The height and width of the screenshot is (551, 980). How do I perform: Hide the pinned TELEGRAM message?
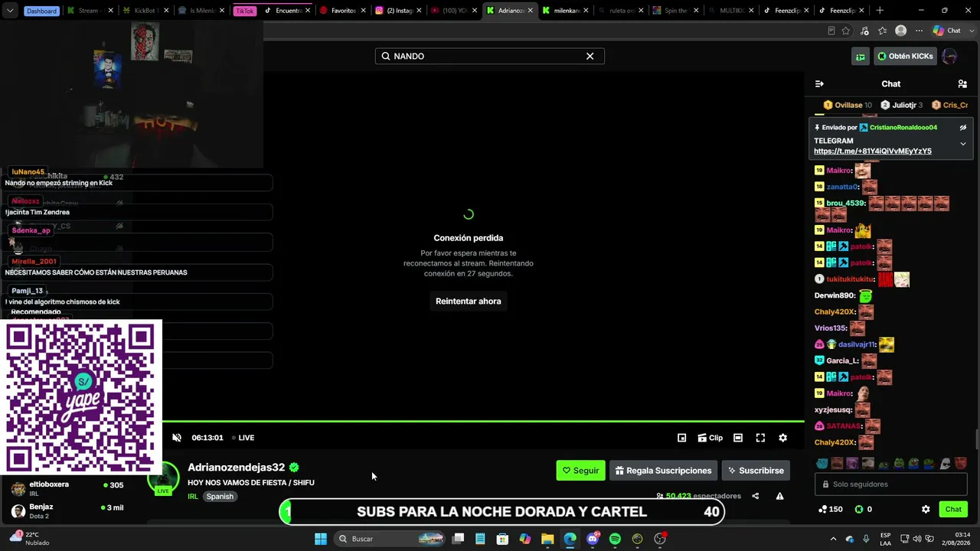[963, 128]
